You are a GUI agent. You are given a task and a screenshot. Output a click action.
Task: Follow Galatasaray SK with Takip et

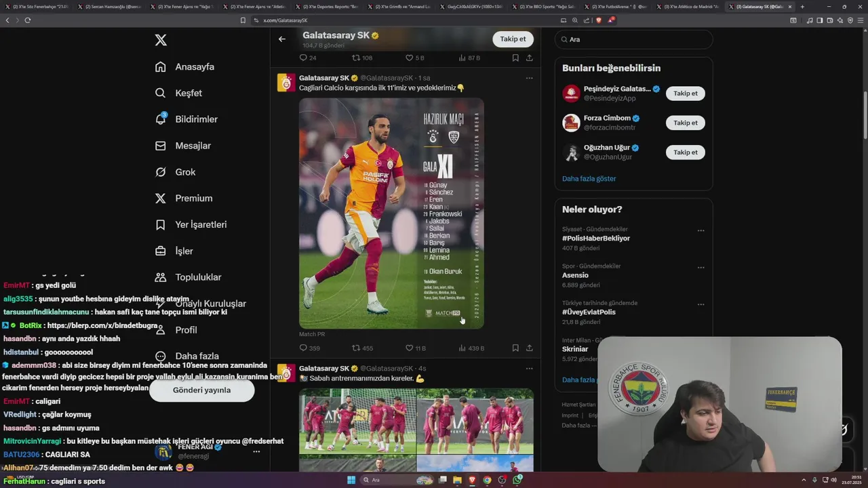[513, 39]
